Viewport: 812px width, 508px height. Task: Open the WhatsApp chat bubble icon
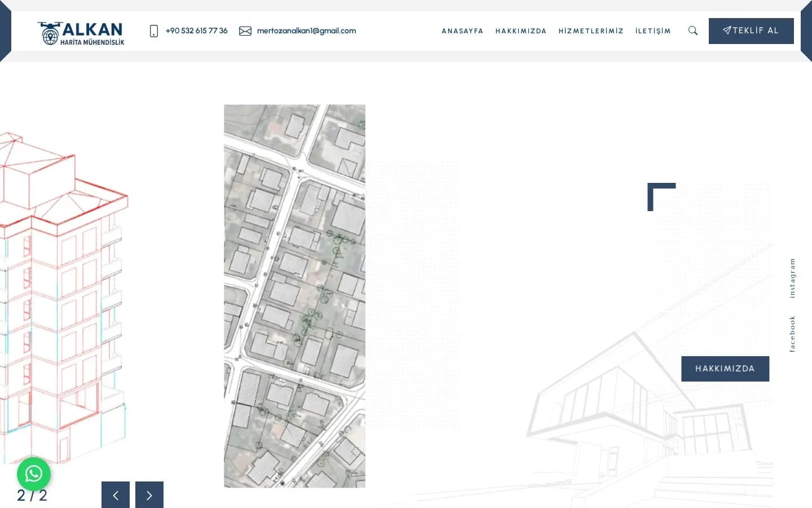[34, 474]
